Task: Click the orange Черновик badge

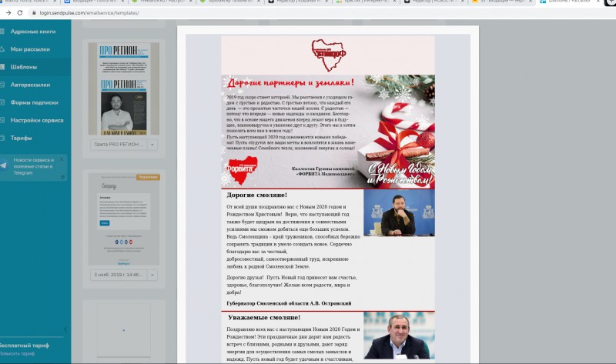Action: pos(148,177)
